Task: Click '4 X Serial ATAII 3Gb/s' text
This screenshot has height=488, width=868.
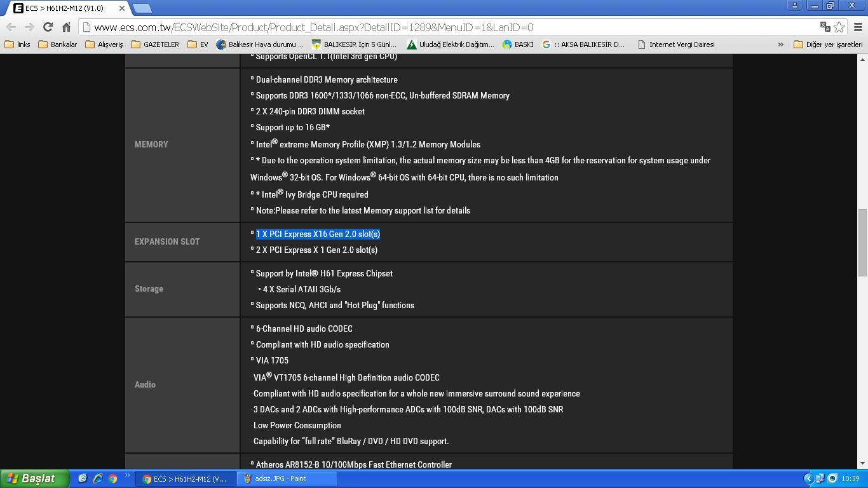Action: point(302,289)
